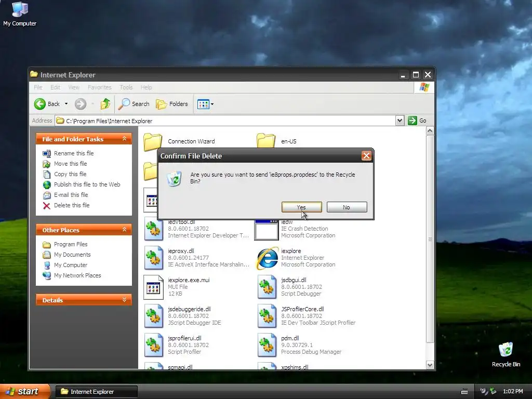The height and width of the screenshot is (399, 532).
Task: Click the system tray clock
Action: 513,391
